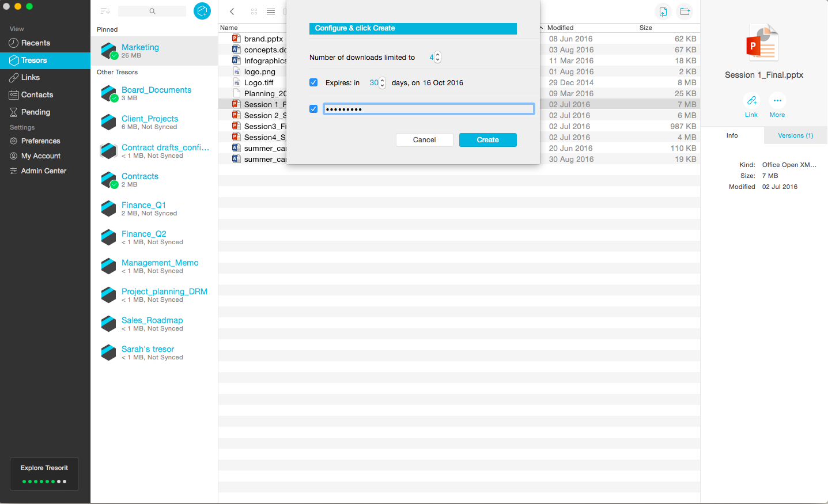Open the Marketing tresor
The height and width of the screenshot is (504, 828).
tap(154, 51)
